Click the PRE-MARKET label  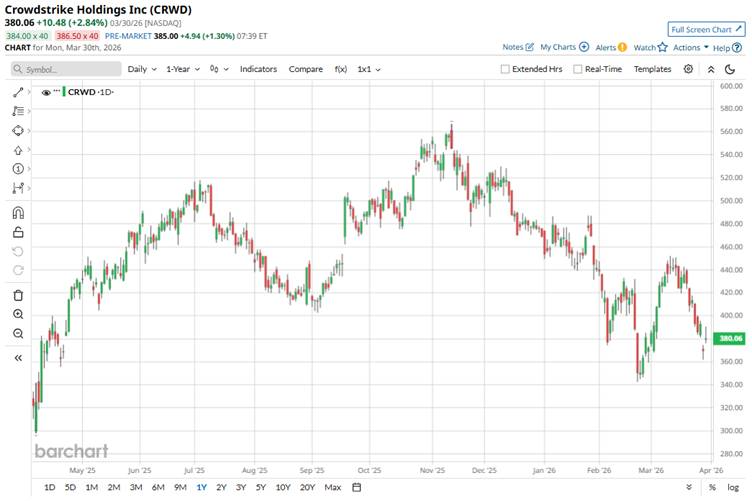(x=128, y=36)
